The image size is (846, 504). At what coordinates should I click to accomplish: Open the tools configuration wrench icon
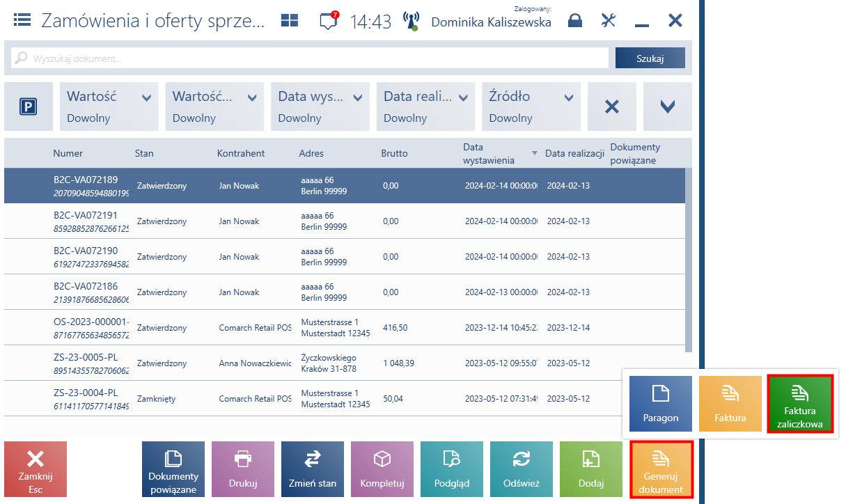pos(609,21)
